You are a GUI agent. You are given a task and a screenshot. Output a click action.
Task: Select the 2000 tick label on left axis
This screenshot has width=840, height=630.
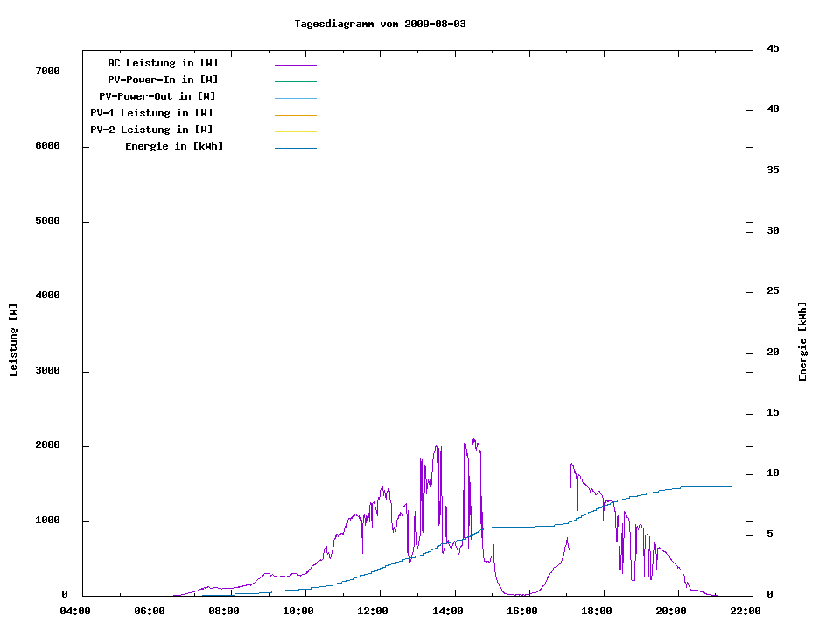(x=47, y=445)
